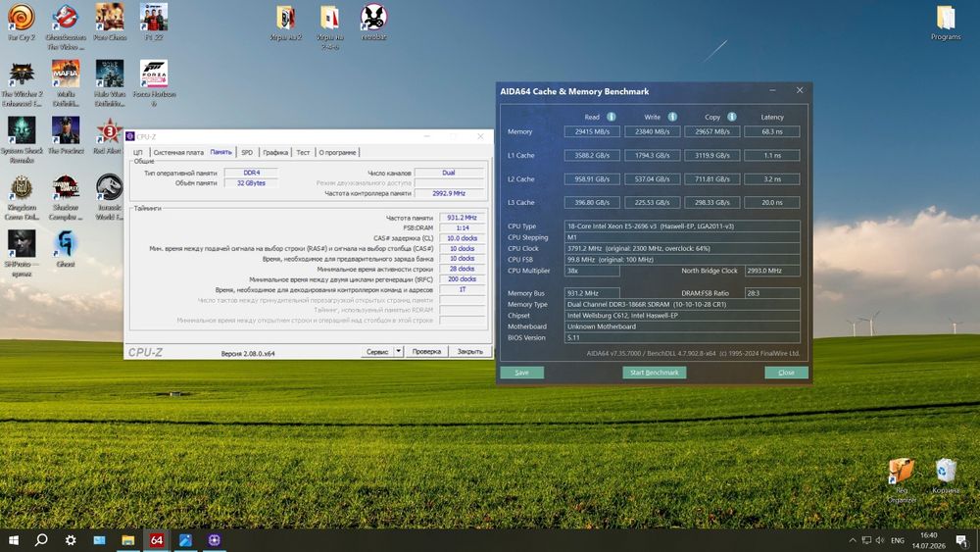Click the Закрыть button in CPU-Z
The height and width of the screenshot is (552, 980).
[470, 351]
